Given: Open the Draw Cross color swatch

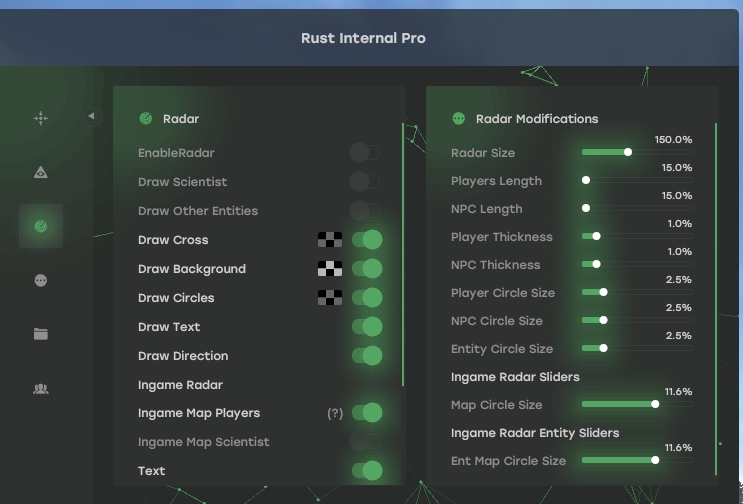Looking at the screenshot, I should 330,240.
